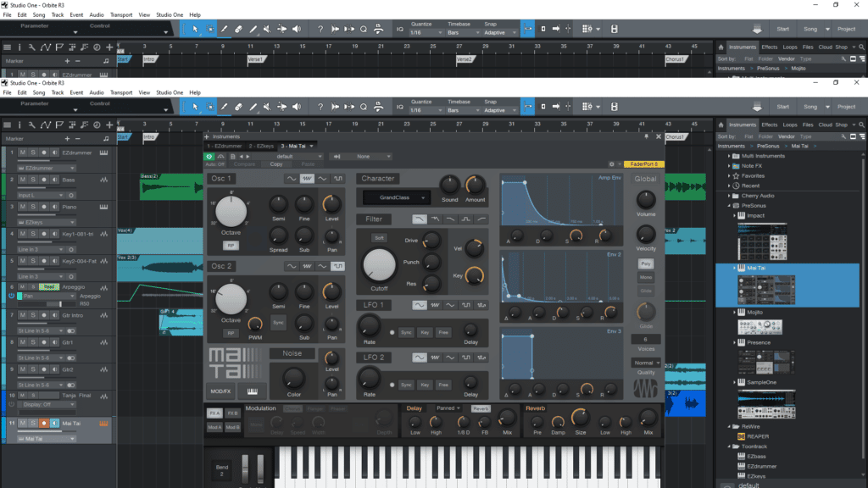This screenshot has height=488, width=868.
Task: Toggle LFO 1 Sync button
Action: 406,332
